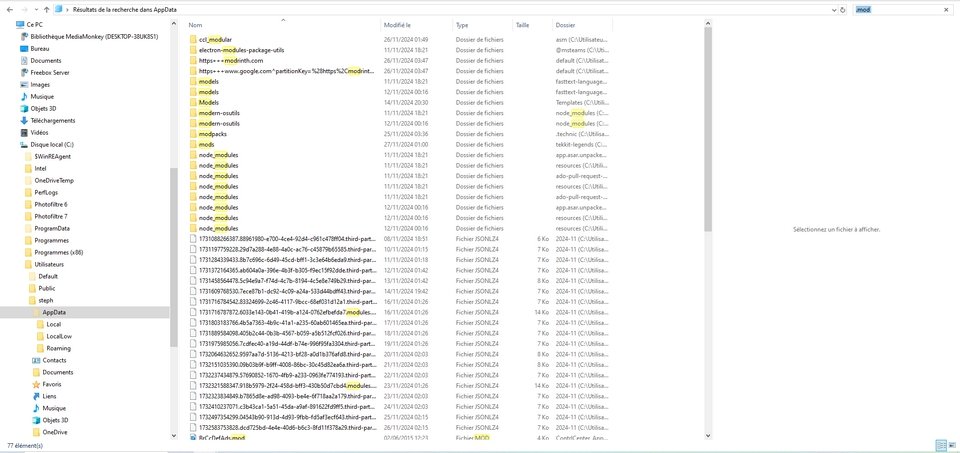Screen dimensions: 960x453
Task: Refresh the search results view
Action: [x=843, y=10]
